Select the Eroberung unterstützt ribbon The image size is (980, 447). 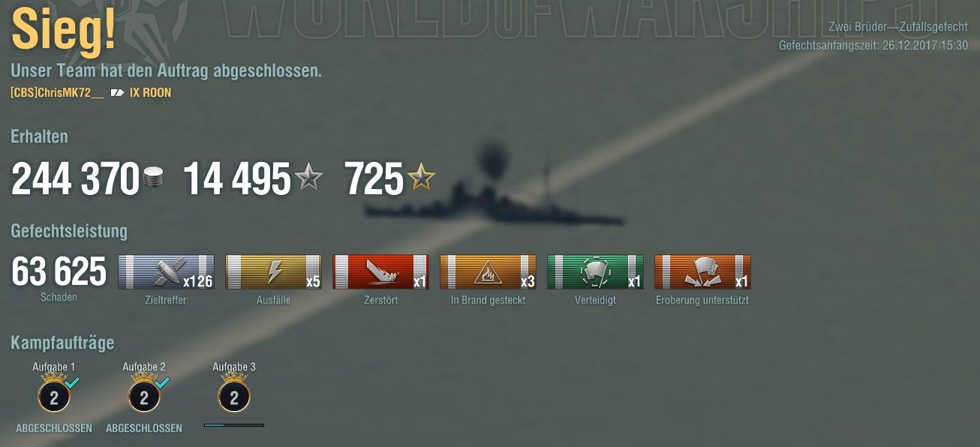coord(702,272)
